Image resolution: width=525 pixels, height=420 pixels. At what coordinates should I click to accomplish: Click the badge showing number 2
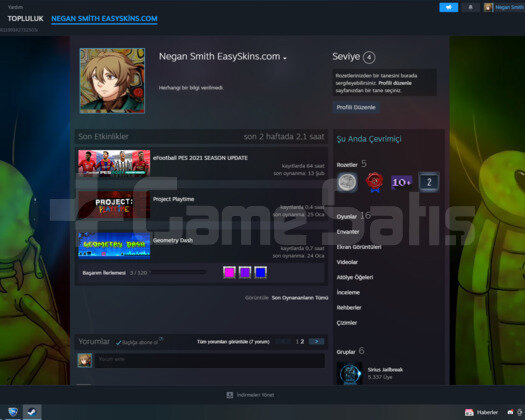(429, 182)
